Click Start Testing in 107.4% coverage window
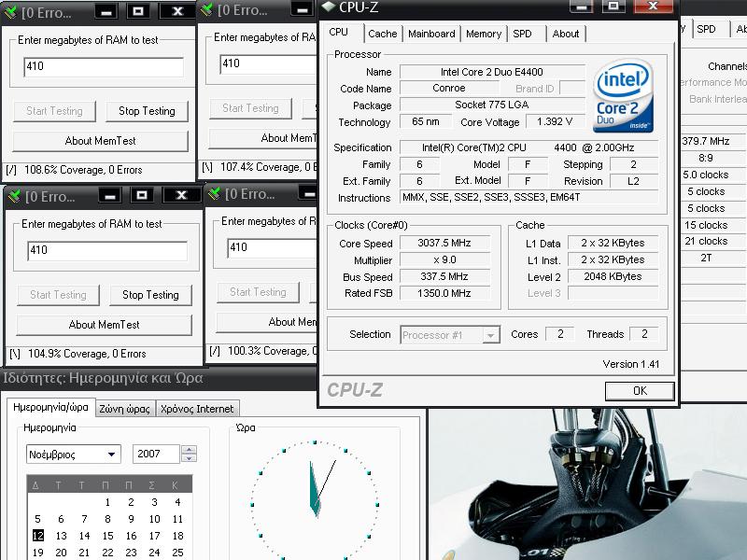 [250, 108]
